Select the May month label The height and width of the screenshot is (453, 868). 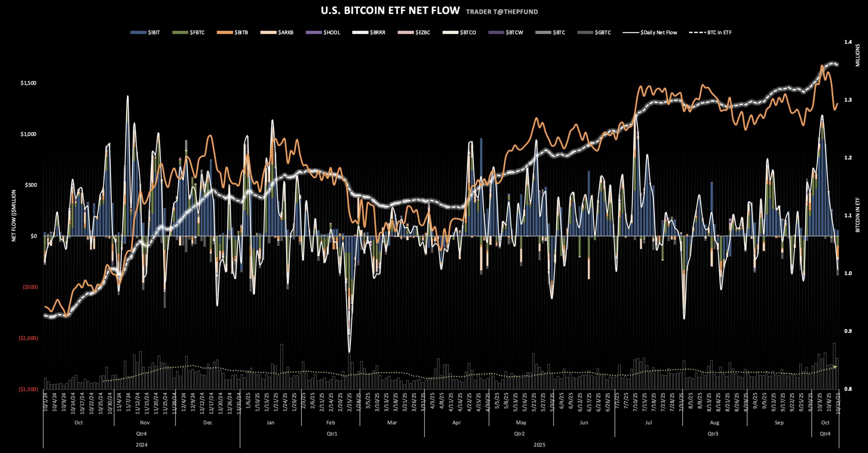[x=521, y=423]
